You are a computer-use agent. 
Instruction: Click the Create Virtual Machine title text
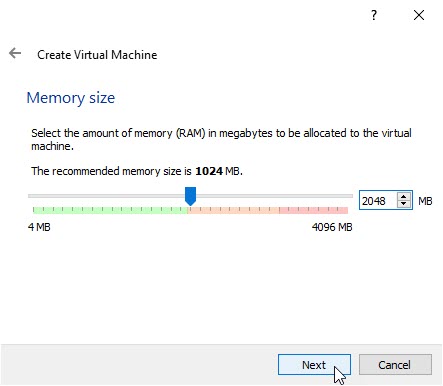point(97,55)
